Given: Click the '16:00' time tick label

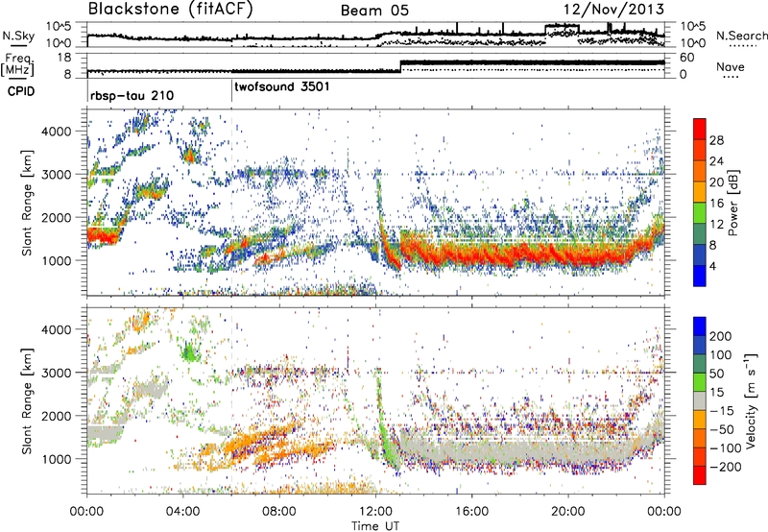Looking at the screenshot, I should [471, 512].
